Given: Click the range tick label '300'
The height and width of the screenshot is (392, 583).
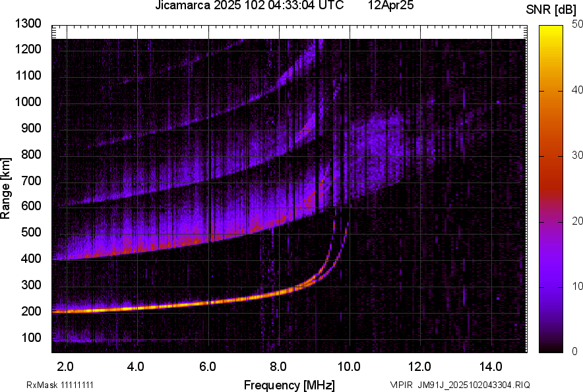Looking at the screenshot, I should [31, 285].
